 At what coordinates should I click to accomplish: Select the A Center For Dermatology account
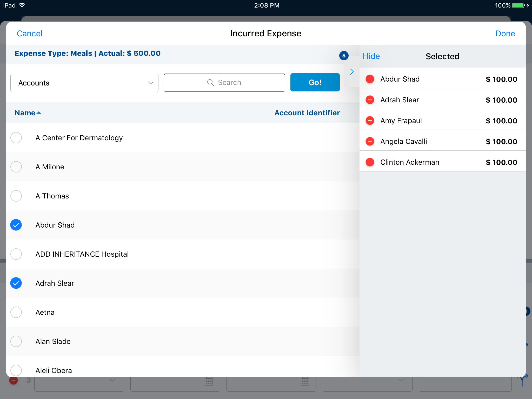click(x=16, y=138)
